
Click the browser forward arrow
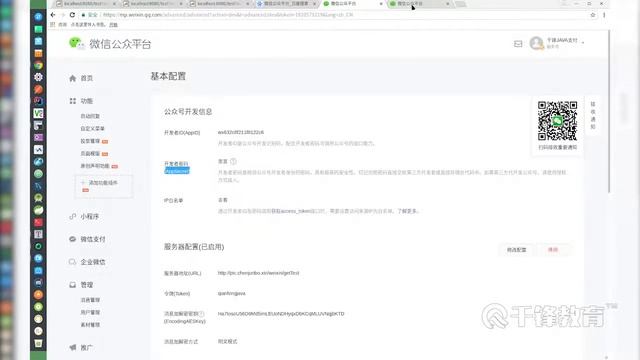coord(62,15)
